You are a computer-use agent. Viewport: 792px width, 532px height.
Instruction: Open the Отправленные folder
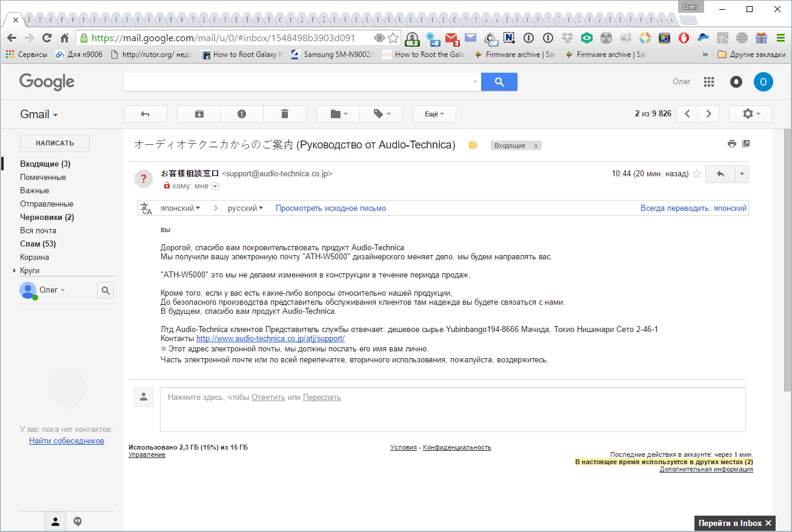point(47,204)
